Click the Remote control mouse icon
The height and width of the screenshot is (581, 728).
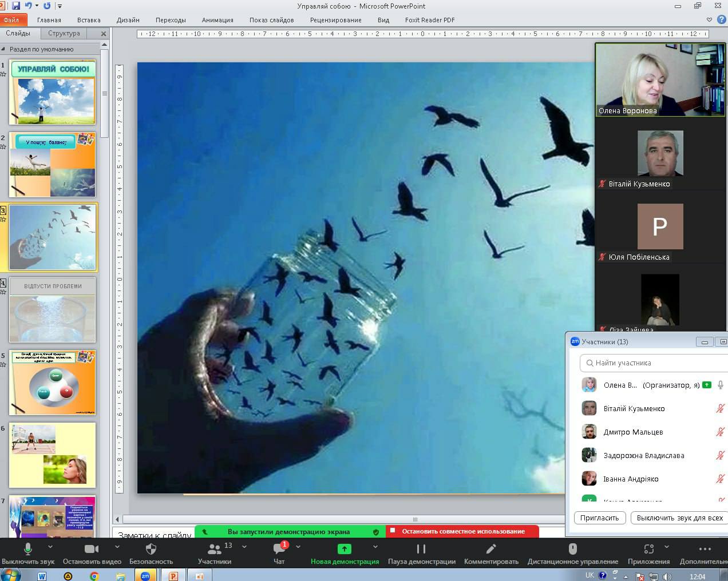[572, 549]
